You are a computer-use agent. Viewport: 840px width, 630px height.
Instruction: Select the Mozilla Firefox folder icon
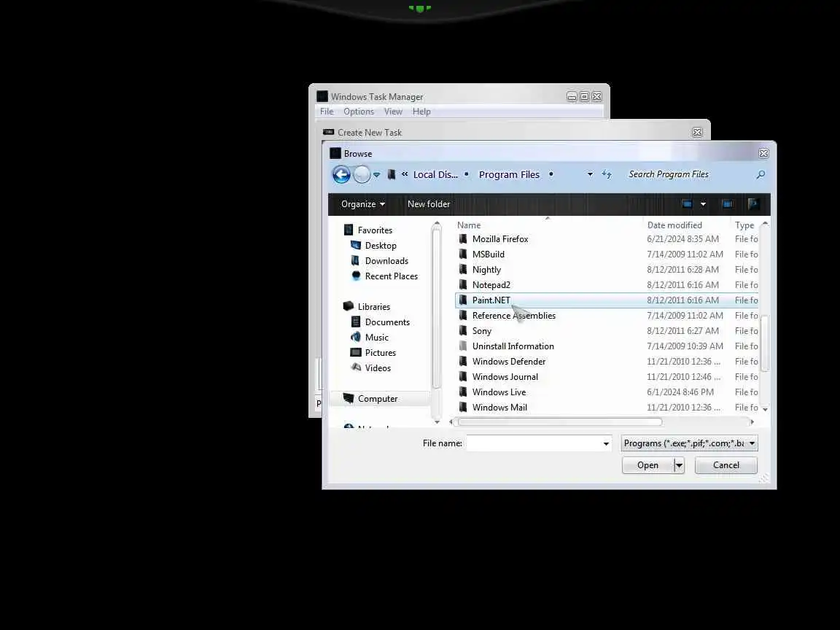coord(463,239)
